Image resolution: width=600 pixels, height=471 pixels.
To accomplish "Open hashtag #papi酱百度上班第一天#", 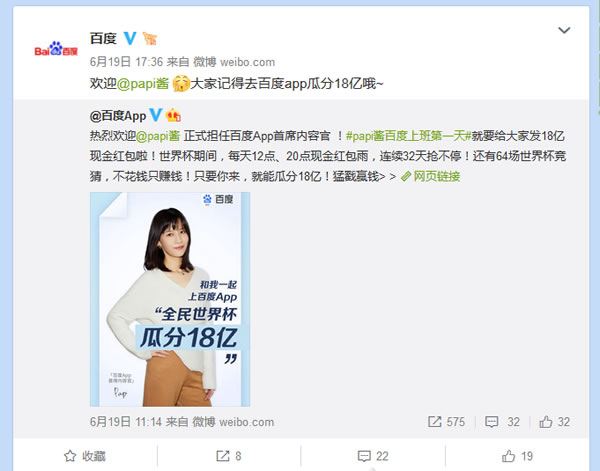I will (x=408, y=136).
